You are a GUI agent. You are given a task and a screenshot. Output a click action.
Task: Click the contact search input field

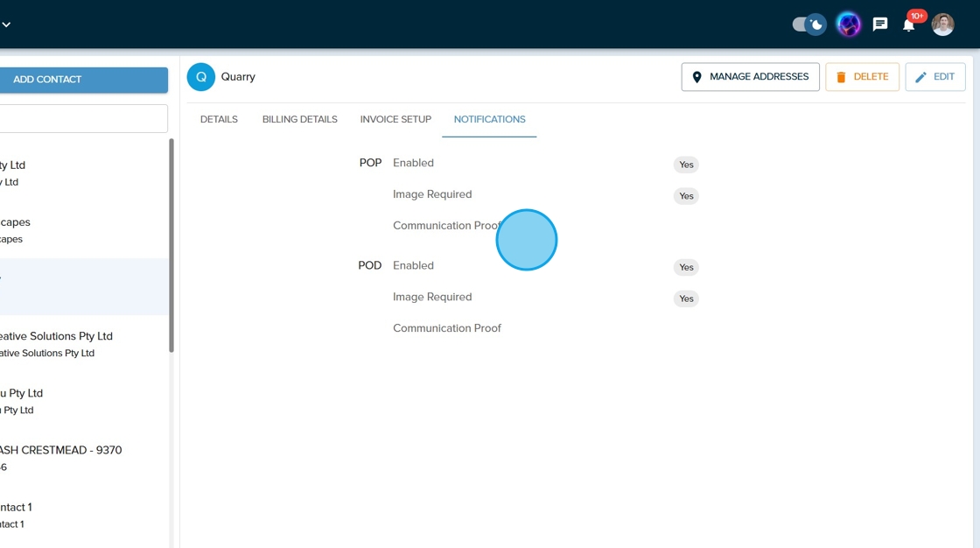83,119
